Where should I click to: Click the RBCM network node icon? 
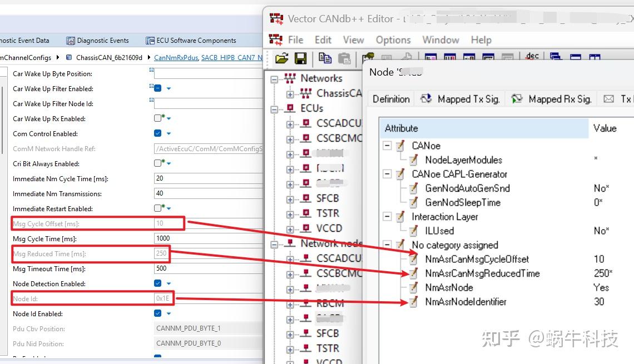305,303
